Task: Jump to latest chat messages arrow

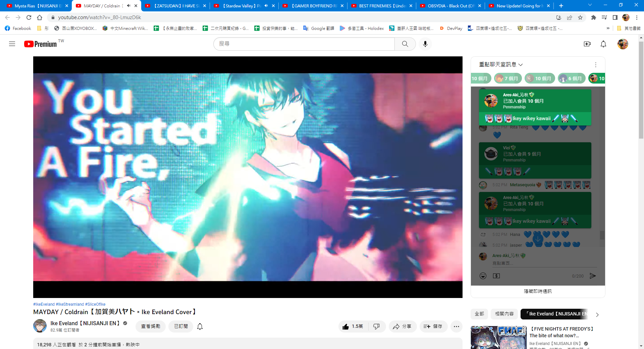Action: [538, 239]
